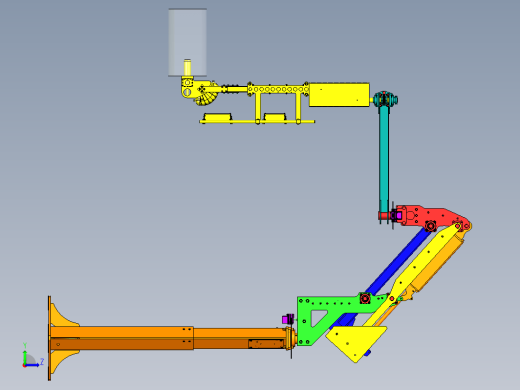This screenshot has height=390, width=520.
Task: Click the blue Z axis of the triad
Action: pos(33,364)
